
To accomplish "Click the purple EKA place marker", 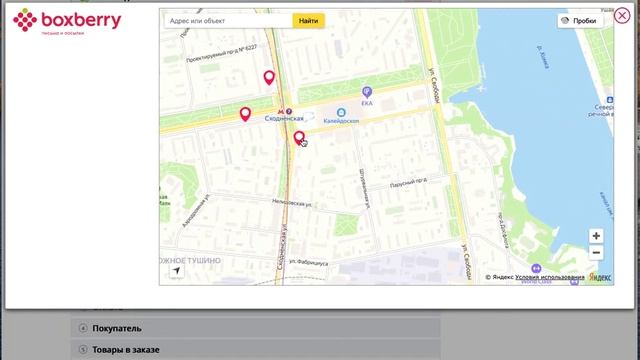I will pos(367,92).
